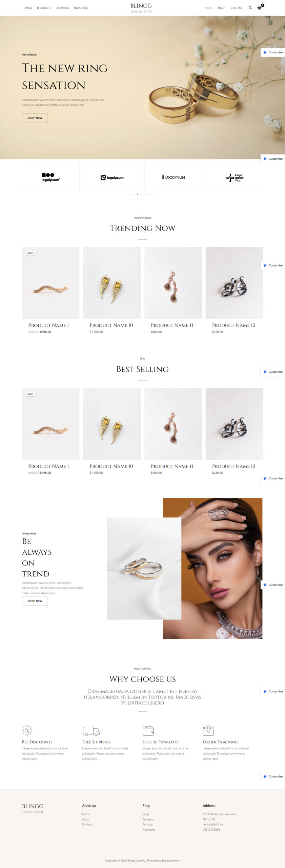Open the Necklaces link in footer Shop
Image resolution: width=285 pixels, height=868 pixels.
(149, 830)
